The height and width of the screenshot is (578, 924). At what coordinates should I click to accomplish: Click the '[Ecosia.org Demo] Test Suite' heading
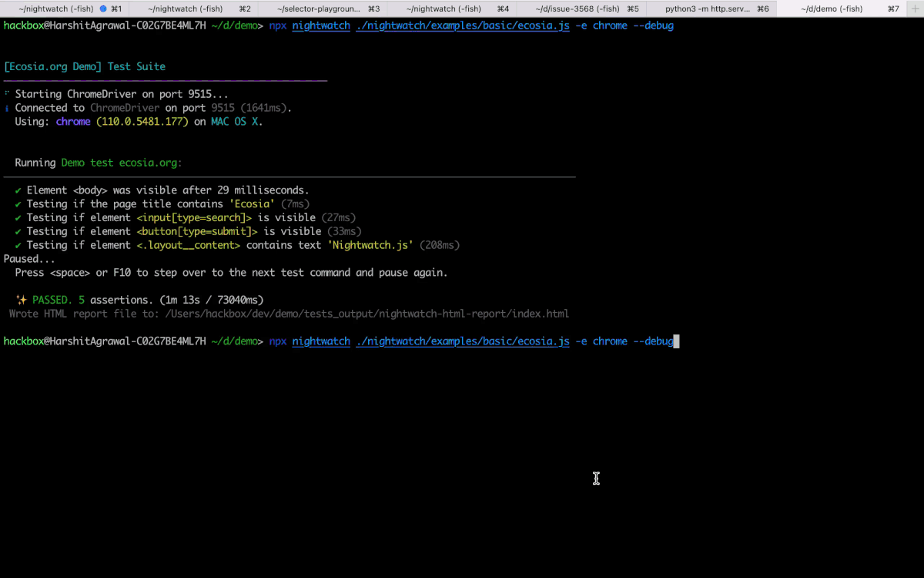tap(85, 67)
